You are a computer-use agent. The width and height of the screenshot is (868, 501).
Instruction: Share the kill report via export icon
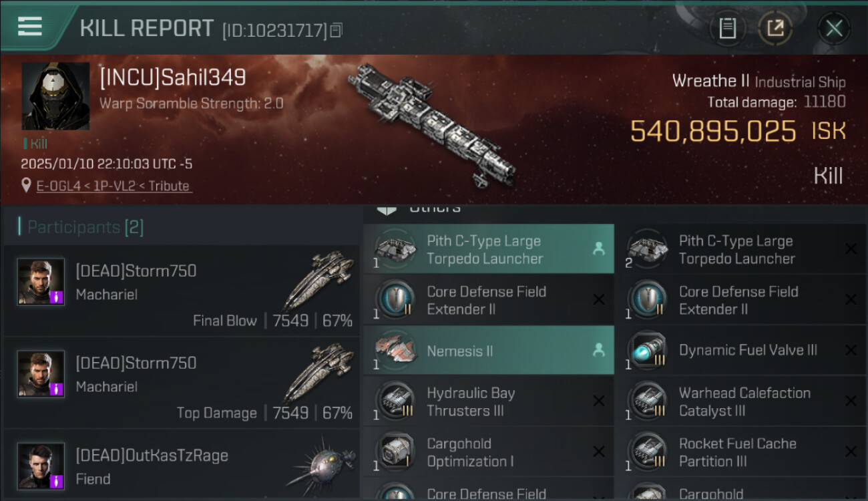775,28
